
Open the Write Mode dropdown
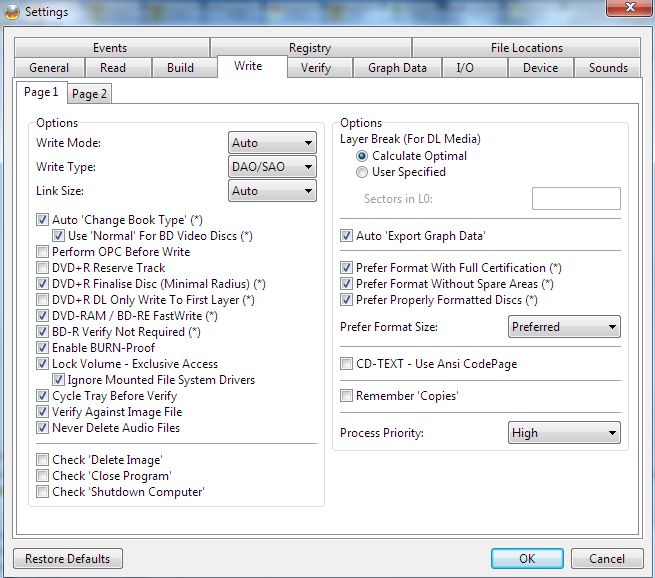272,143
